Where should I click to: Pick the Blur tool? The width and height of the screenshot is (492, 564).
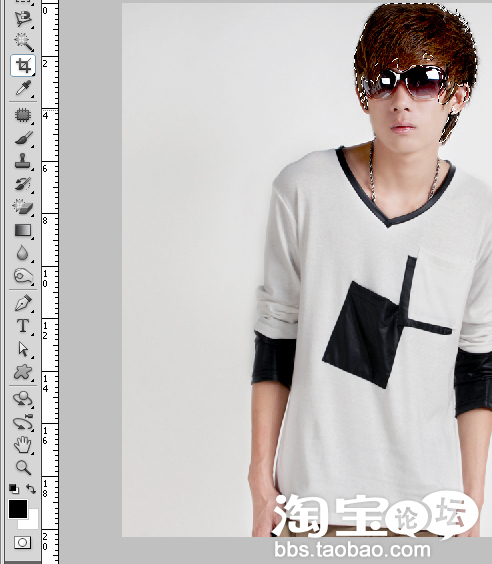click(23, 253)
